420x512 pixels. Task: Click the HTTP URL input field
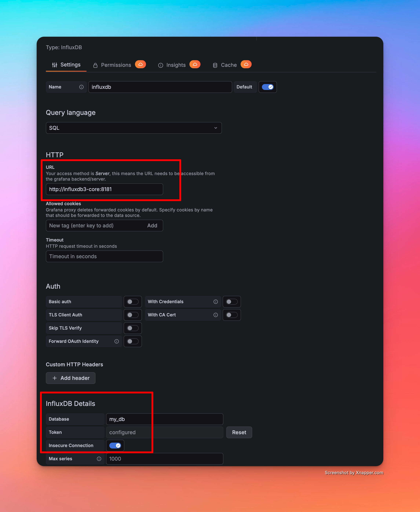(x=104, y=189)
